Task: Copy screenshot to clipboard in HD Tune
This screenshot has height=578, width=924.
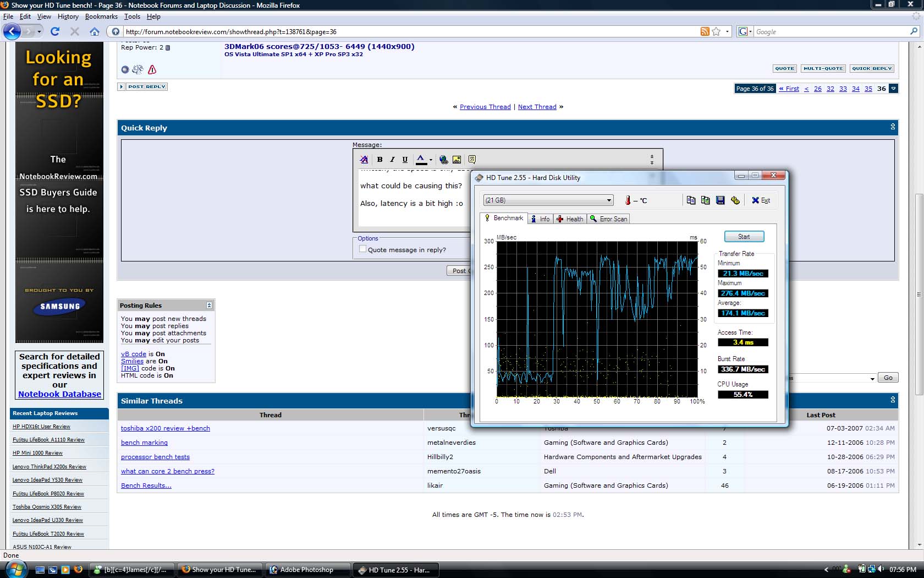Action: click(x=705, y=200)
